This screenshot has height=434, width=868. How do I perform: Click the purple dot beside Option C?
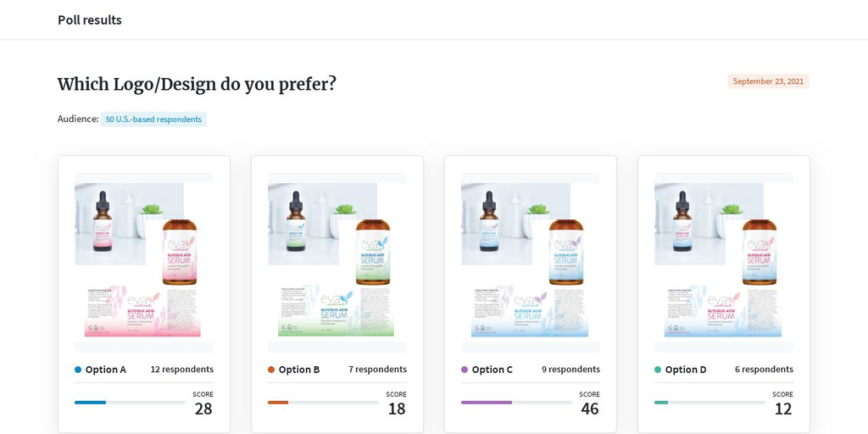click(x=465, y=370)
